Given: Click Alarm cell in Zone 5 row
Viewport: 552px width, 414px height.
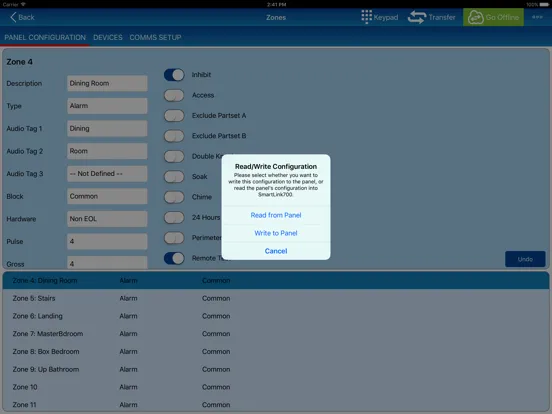Looking at the screenshot, I should [128, 299].
